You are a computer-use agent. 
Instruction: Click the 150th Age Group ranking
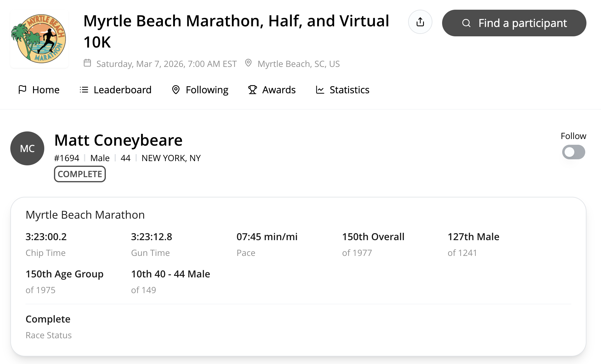pyautogui.click(x=65, y=274)
